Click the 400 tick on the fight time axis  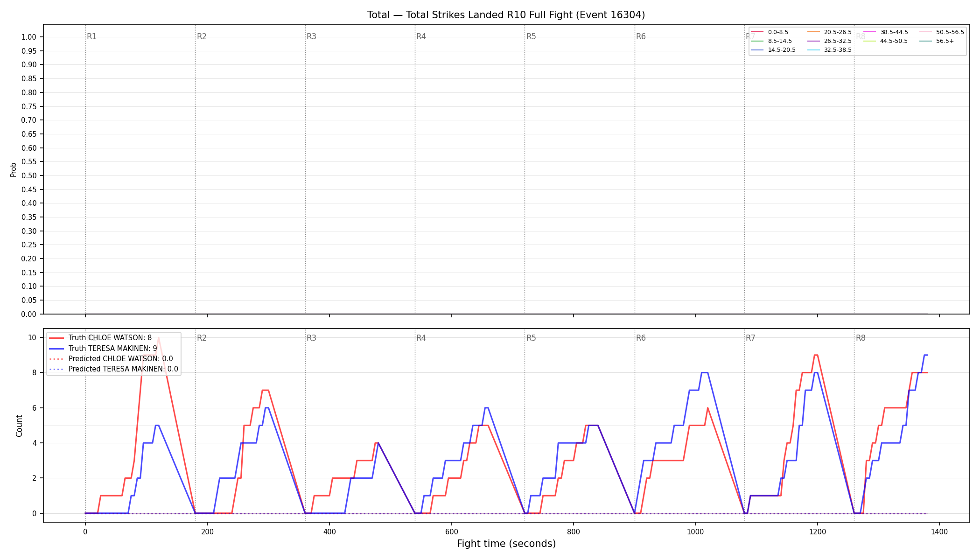(x=329, y=531)
